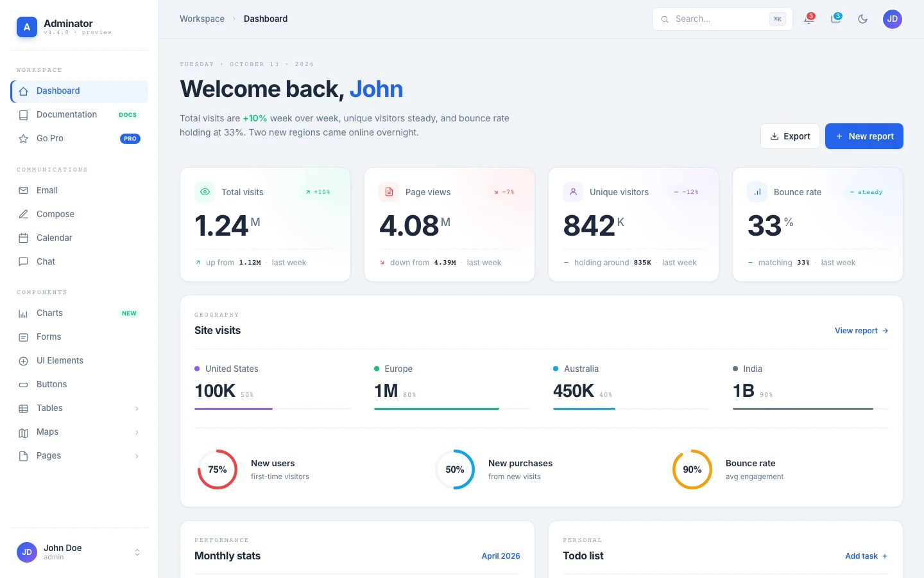This screenshot has height=578, width=924.
Task: Create a New report
Action: [x=864, y=136]
